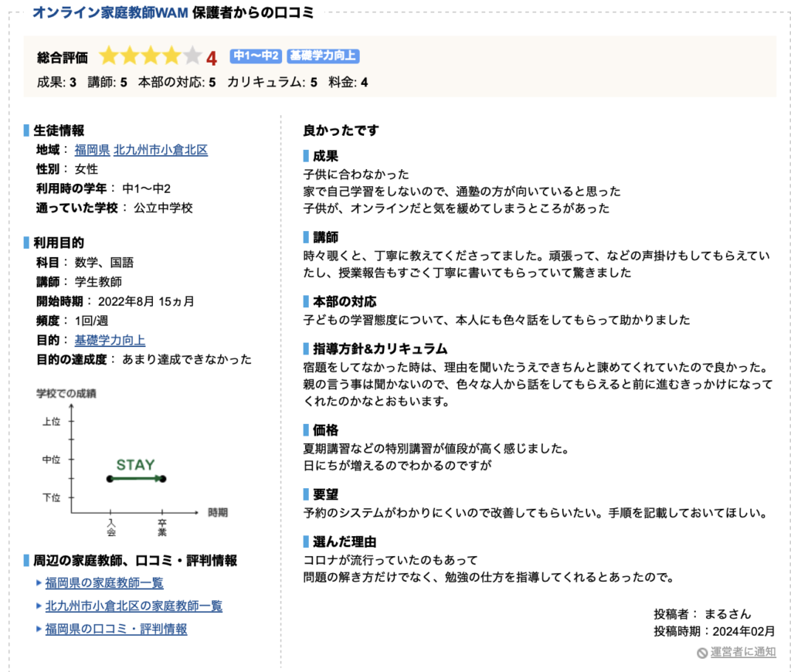Image resolution: width=791 pixels, height=672 pixels.
Task: Open 北九州市小倉北区の家庭教師一覧 link
Action: pos(134,606)
